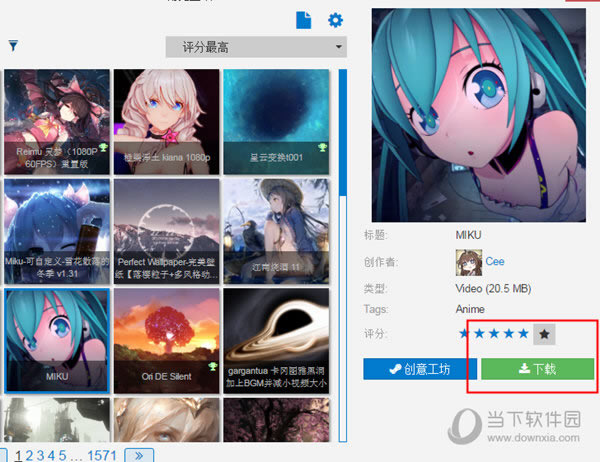Select the Reimu 1080P 60FPS wallpaper thumbnail
The height and width of the screenshot is (462, 600).
click(x=57, y=122)
